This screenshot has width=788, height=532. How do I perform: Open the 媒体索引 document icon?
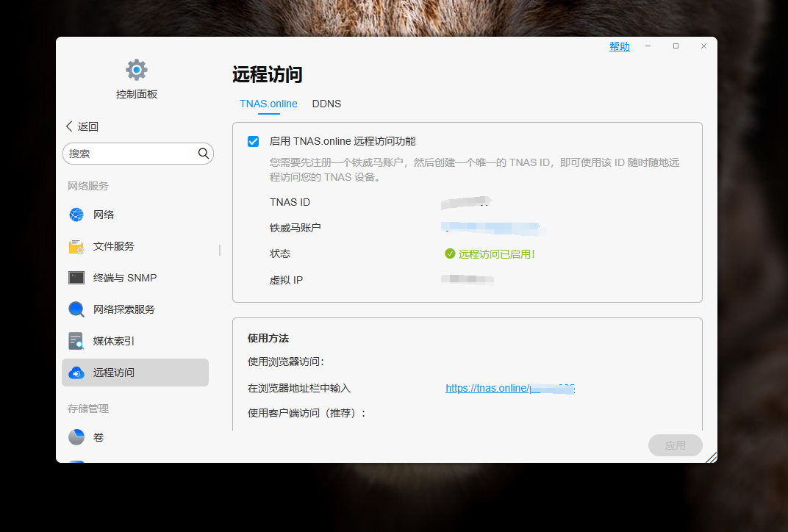coord(76,341)
